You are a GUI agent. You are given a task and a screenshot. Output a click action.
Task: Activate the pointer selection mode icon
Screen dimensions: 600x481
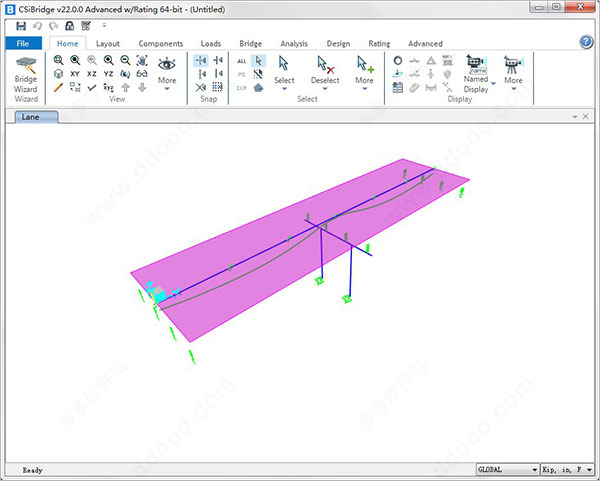[x=258, y=60]
